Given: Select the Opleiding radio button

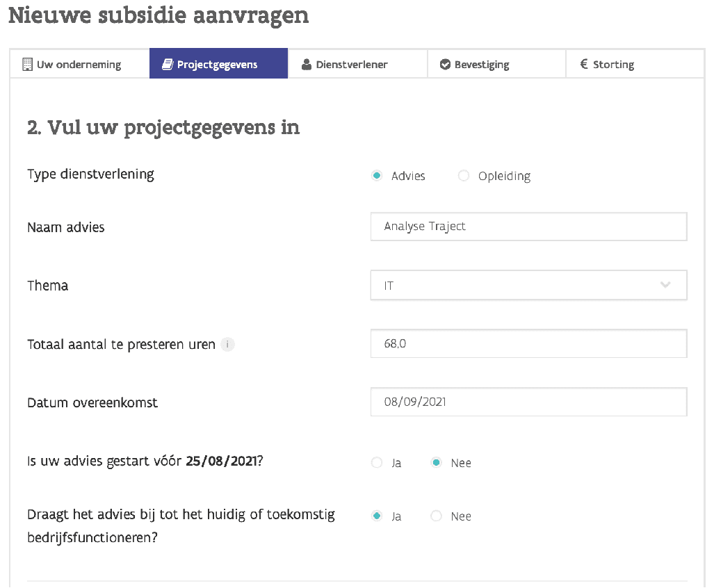Looking at the screenshot, I should (x=464, y=176).
